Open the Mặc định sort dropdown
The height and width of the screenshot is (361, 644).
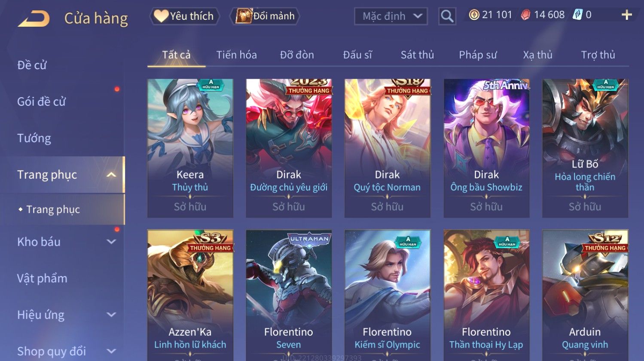[x=391, y=16]
